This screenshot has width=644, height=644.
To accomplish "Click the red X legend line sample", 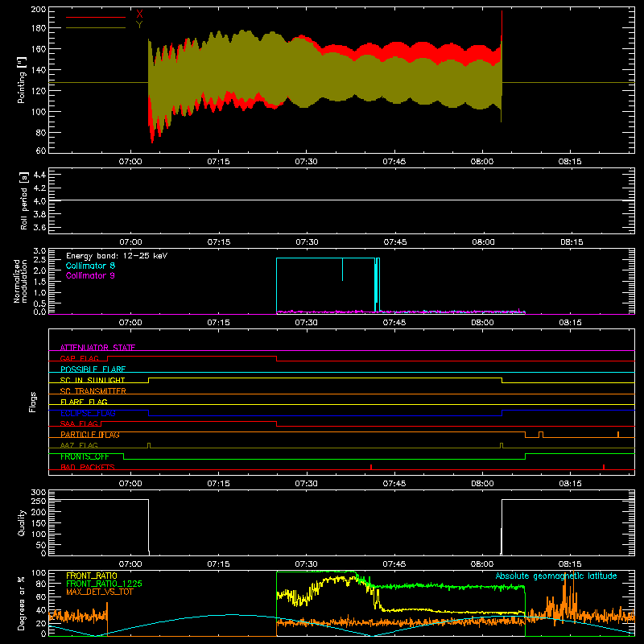I will [x=96, y=17].
